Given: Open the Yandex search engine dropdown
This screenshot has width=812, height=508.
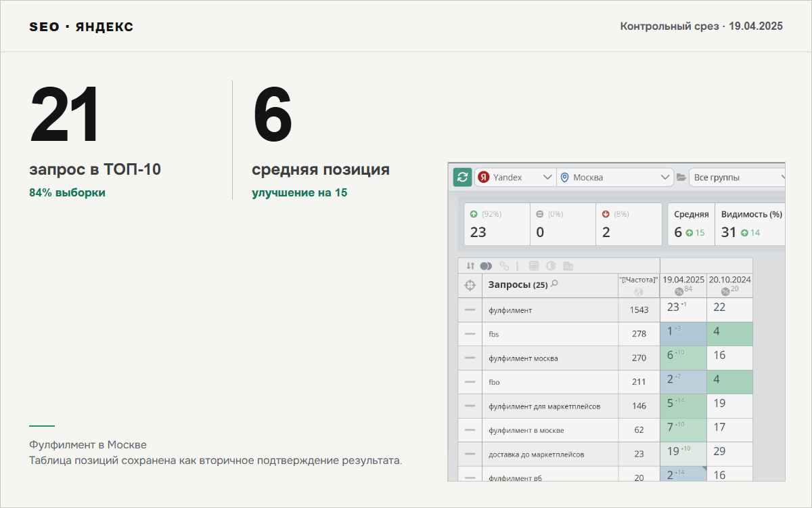Looking at the screenshot, I should click(x=516, y=177).
